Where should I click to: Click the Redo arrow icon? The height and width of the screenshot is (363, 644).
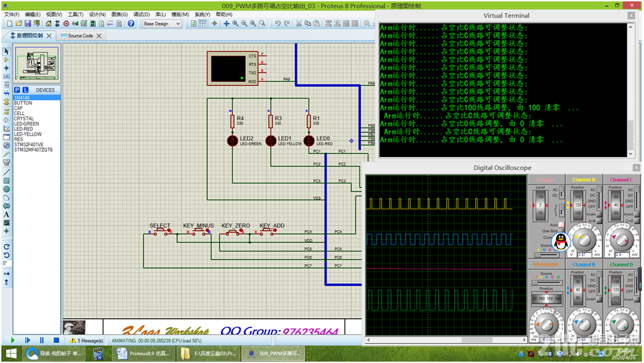tap(287, 23)
